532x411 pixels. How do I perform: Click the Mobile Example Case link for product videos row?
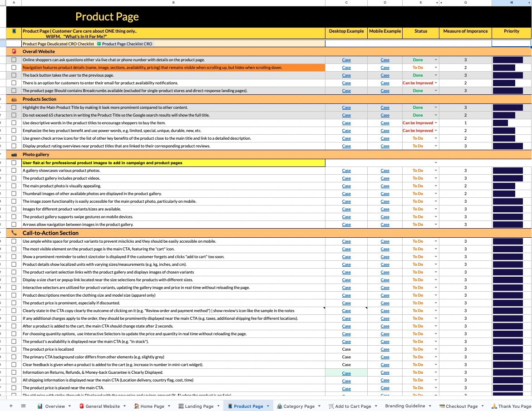[x=385, y=178]
